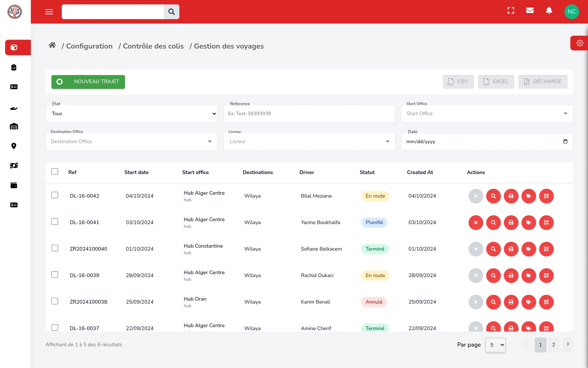Toggle fullscreen mode icon

click(511, 11)
